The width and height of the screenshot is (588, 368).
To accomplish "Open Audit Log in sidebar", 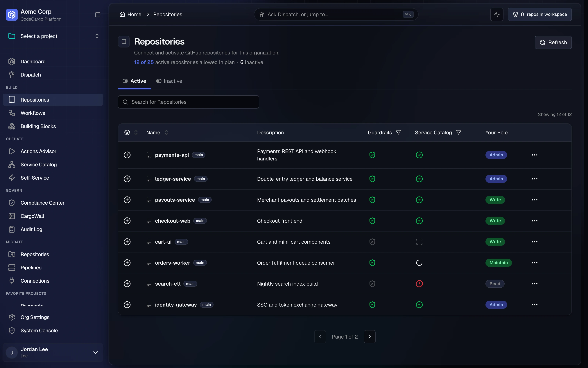I will (x=53, y=229).
